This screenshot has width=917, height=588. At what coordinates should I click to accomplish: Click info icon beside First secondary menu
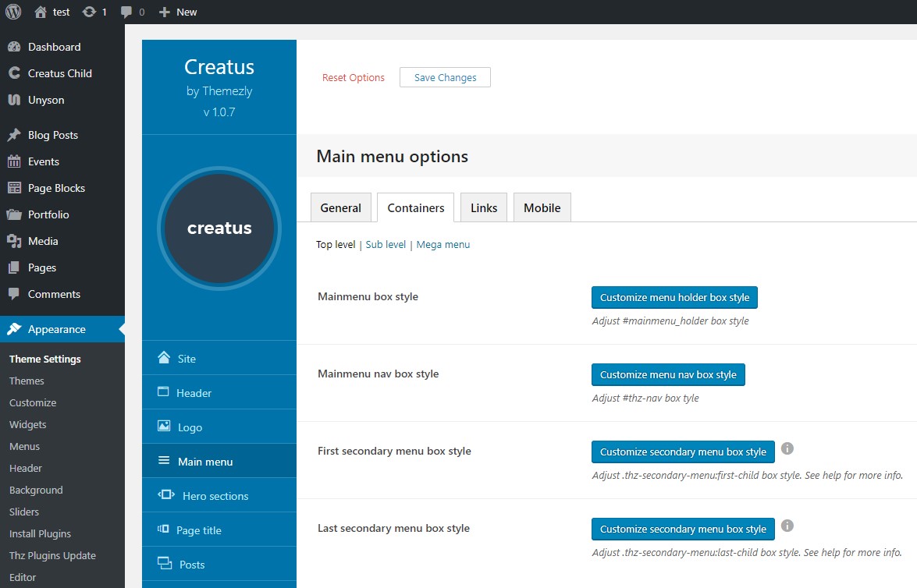tap(787, 448)
